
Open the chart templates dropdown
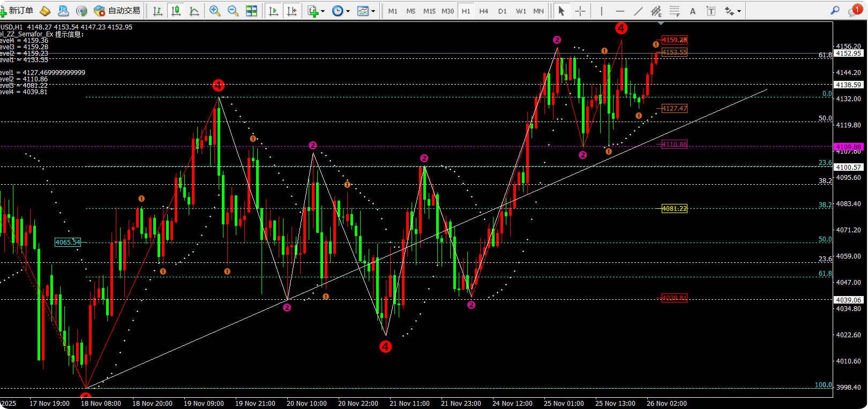(366, 11)
